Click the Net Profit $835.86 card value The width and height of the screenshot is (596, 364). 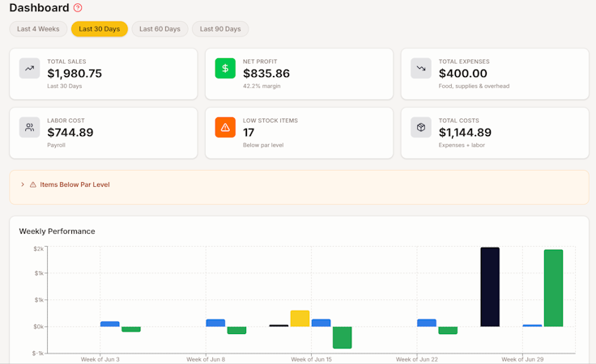(266, 74)
